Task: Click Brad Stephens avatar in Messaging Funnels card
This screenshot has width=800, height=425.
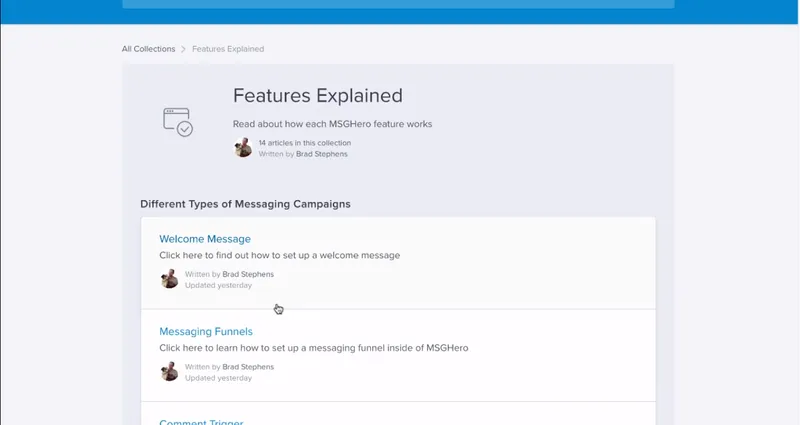Action: click(x=169, y=372)
